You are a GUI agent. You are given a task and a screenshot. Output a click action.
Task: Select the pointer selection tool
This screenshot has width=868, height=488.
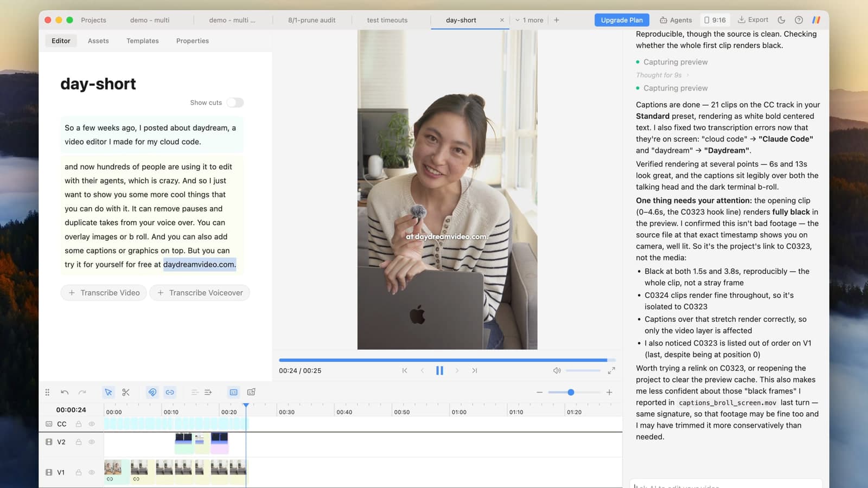[x=108, y=392]
